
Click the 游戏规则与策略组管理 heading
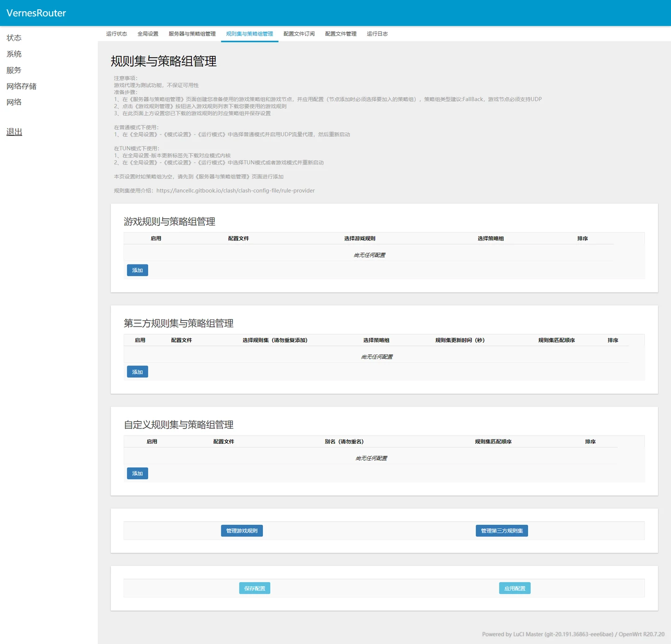170,222
